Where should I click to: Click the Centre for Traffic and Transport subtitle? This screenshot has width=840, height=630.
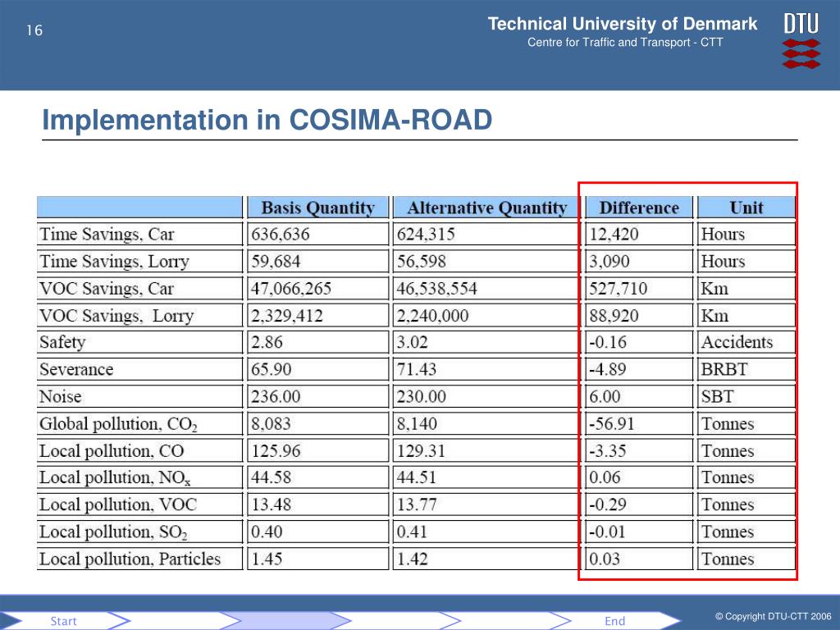624,43
